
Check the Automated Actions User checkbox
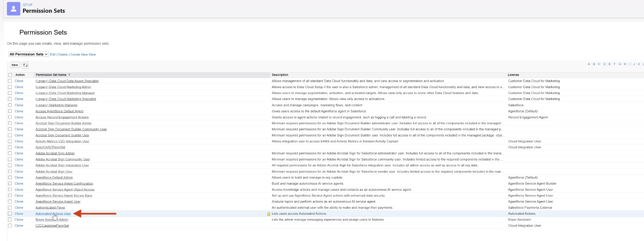pyautogui.click(x=10, y=214)
